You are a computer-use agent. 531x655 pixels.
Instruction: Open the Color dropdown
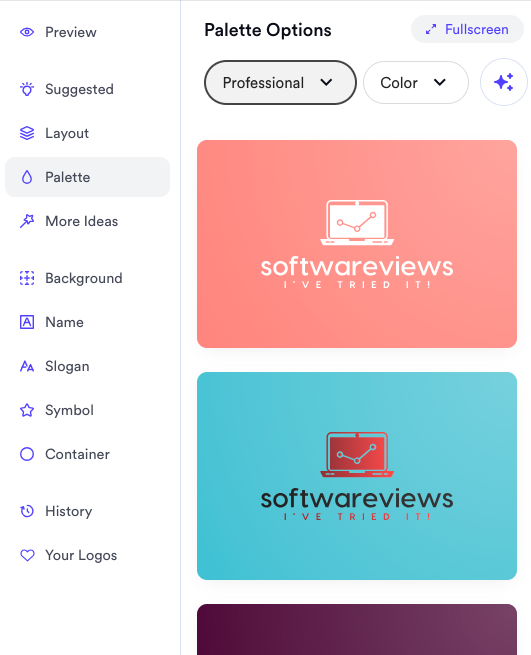click(416, 83)
